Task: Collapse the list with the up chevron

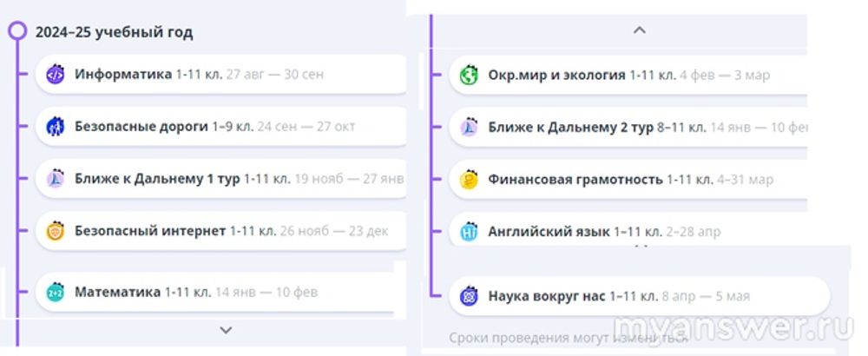Action: (640, 30)
